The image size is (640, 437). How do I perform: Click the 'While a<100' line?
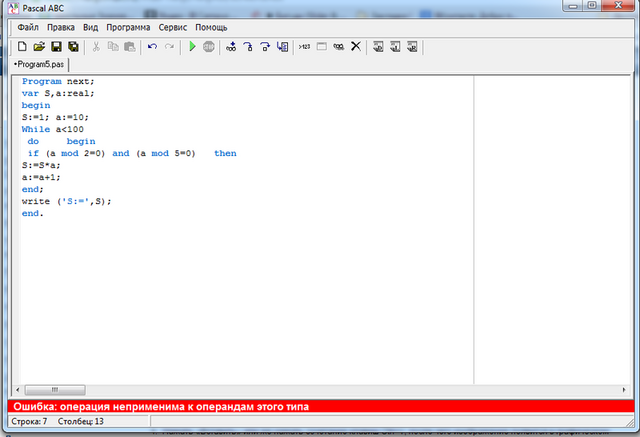coord(53,129)
